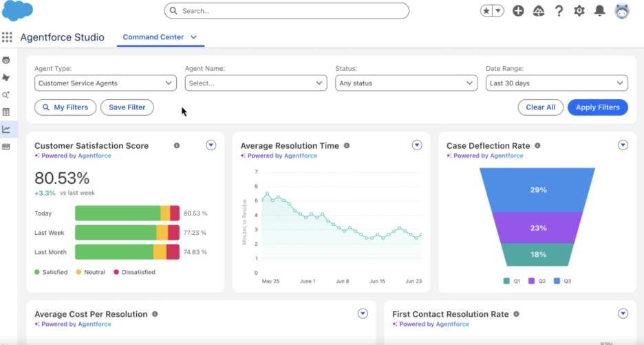This screenshot has height=345, width=644.
Task: Click the +3.3% change value
Action: 45,193
